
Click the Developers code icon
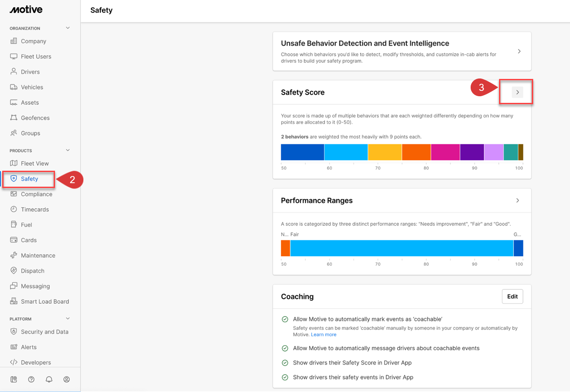tap(13, 362)
